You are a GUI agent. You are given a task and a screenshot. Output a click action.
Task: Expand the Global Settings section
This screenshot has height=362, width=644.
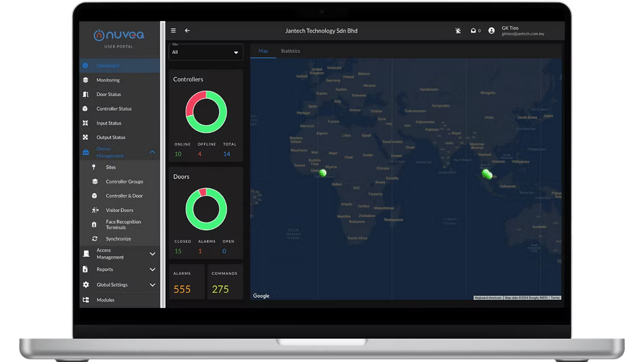coord(152,285)
